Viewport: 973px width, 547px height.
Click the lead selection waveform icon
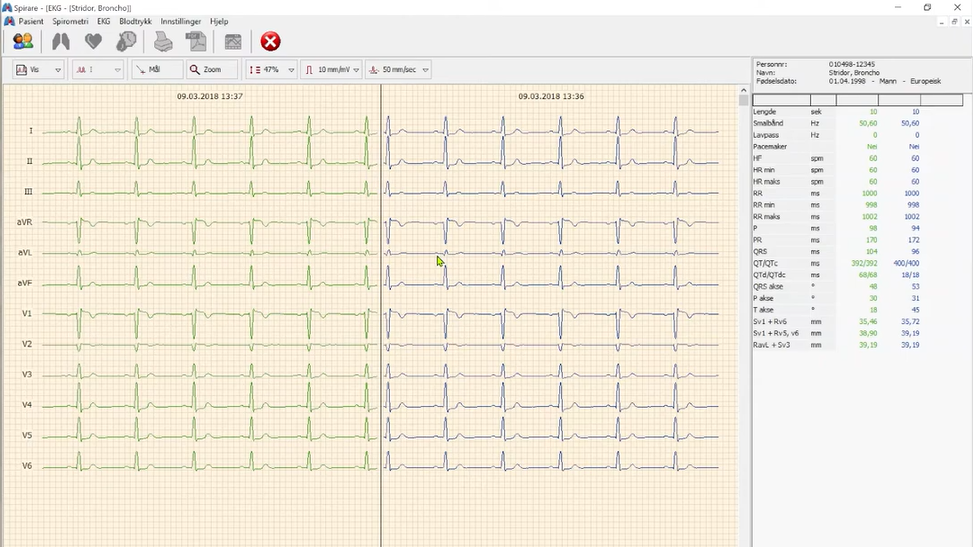click(x=81, y=70)
